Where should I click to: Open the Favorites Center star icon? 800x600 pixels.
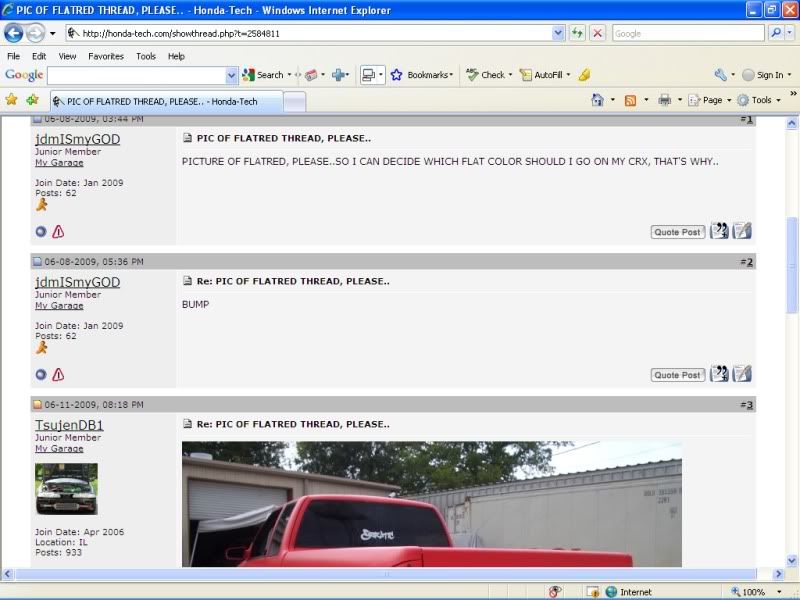(12, 100)
